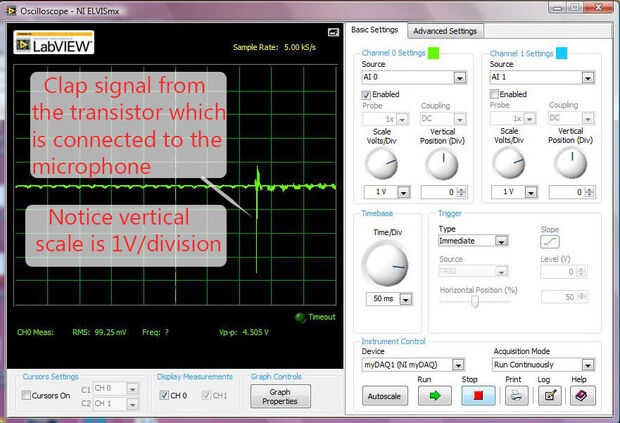Click the Channel 0 green color swatch

[433, 53]
